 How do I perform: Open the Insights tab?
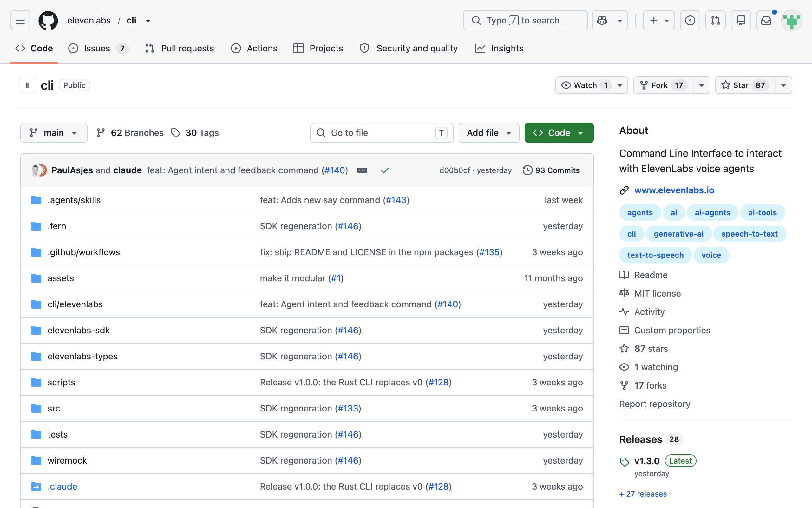pyautogui.click(x=499, y=48)
